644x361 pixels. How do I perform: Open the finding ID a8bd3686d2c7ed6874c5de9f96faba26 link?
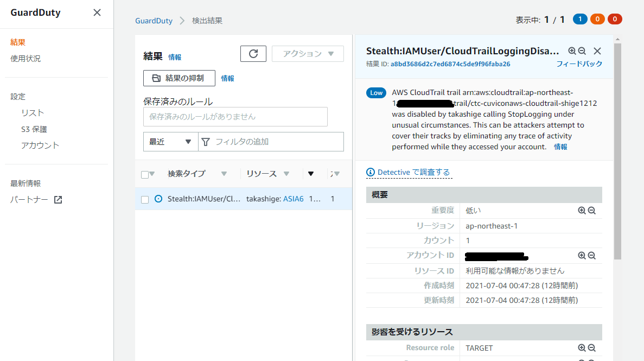tap(450, 64)
